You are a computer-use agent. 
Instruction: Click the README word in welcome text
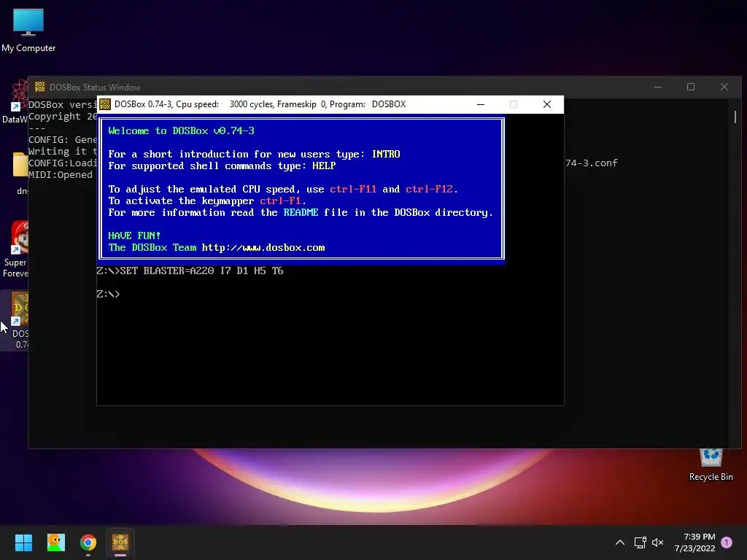coord(301,212)
